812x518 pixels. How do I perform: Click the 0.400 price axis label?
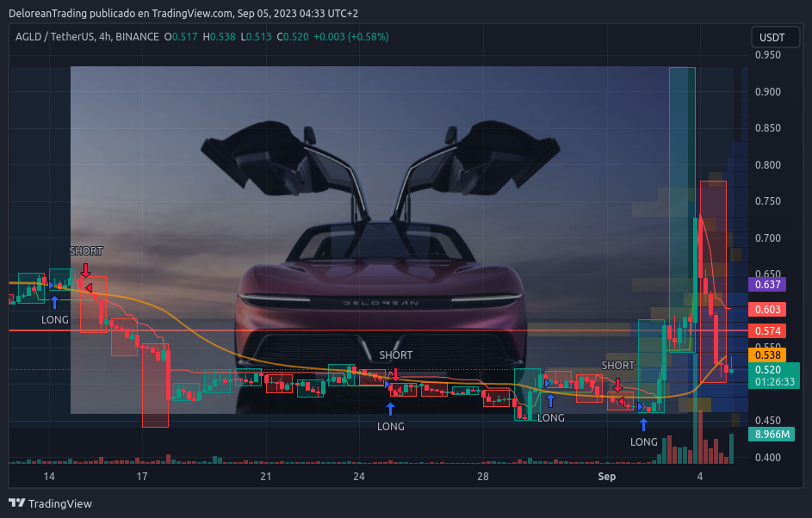(767, 458)
